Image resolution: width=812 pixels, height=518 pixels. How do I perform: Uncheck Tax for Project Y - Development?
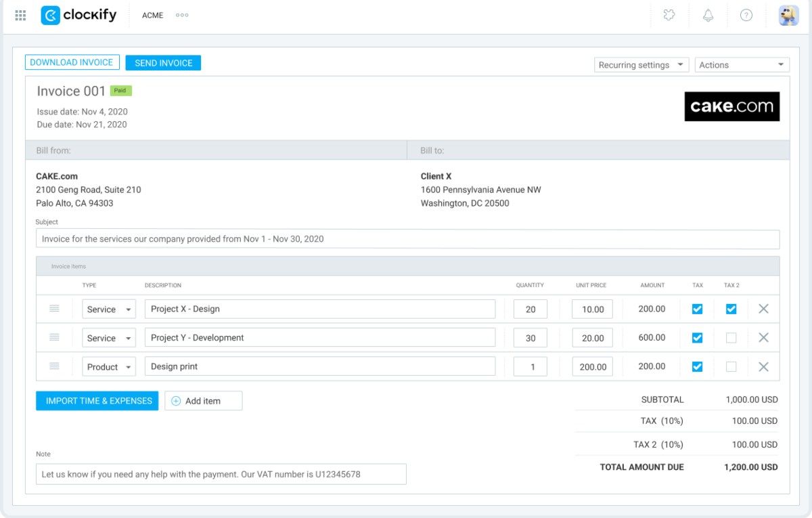point(697,338)
